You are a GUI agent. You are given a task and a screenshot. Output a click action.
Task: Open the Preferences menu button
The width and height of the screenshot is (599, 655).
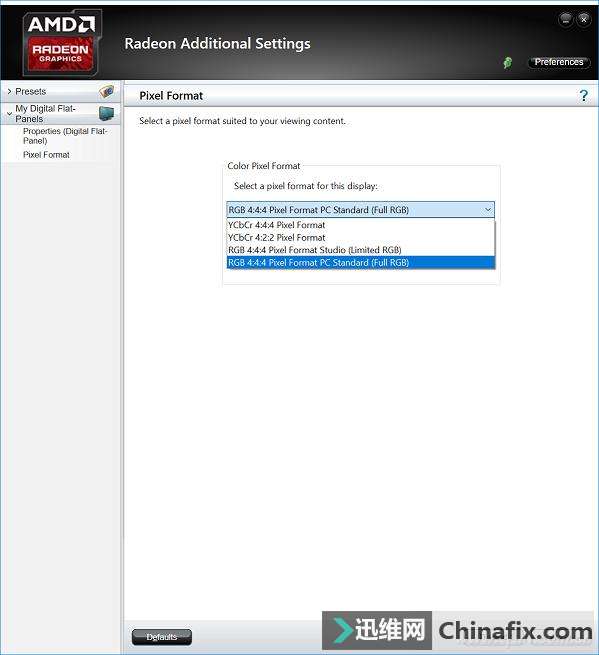pos(559,62)
